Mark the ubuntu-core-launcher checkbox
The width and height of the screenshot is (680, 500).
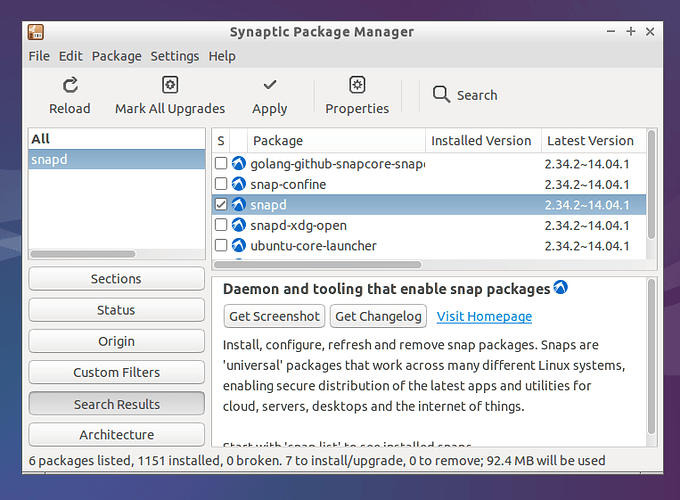pos(221,245)
